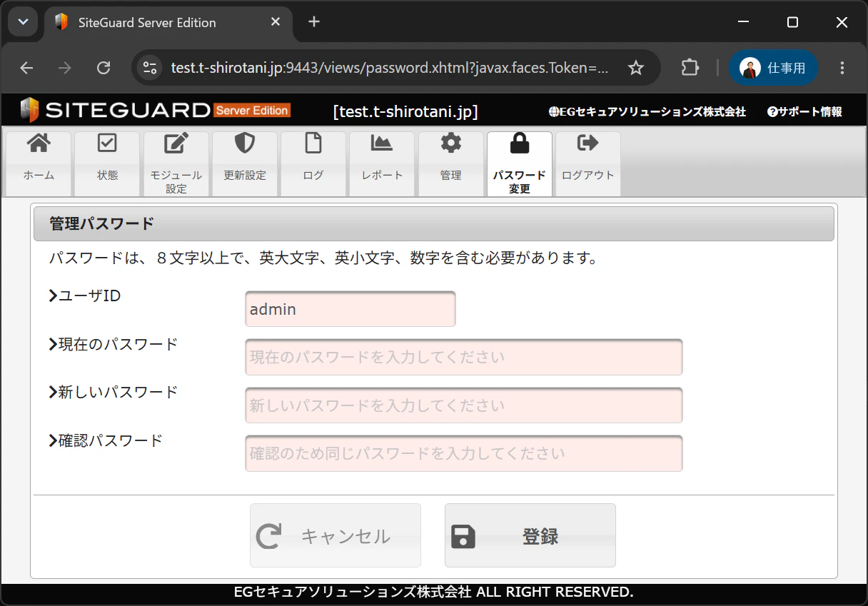Open the Chrome three-dot menu
The image size is (868, 606).
[x=842, y=68]
